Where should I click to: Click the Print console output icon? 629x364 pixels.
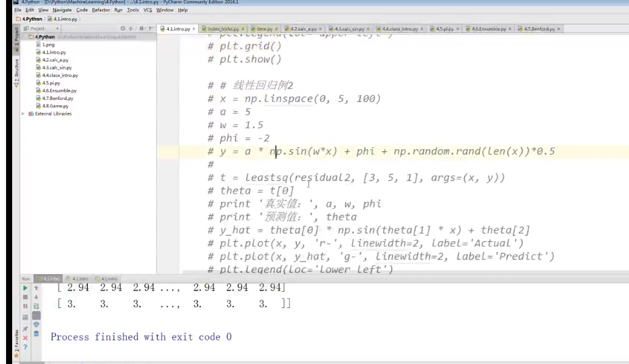pyautogui.click(x=36, y=324)
